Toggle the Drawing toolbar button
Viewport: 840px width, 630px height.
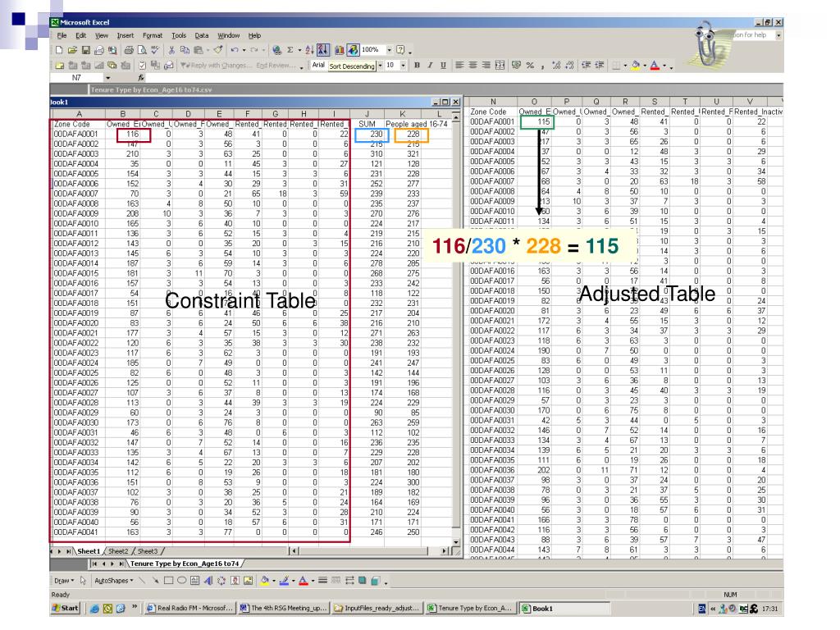(353, 50)
